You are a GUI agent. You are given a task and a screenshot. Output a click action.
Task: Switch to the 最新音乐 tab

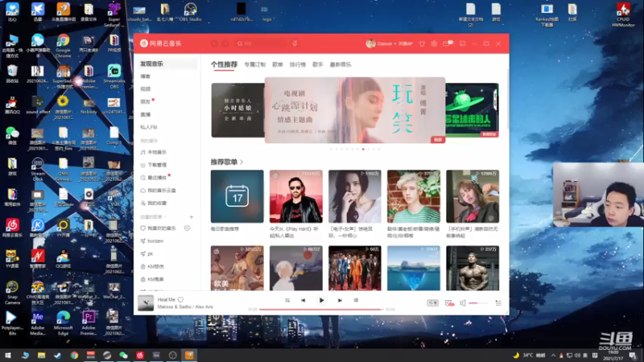coord(341,64)
